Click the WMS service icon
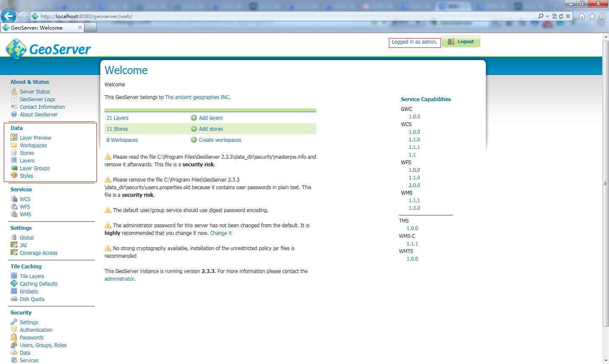609x364 pixels. pyautogui.click(x=14, y=214)
